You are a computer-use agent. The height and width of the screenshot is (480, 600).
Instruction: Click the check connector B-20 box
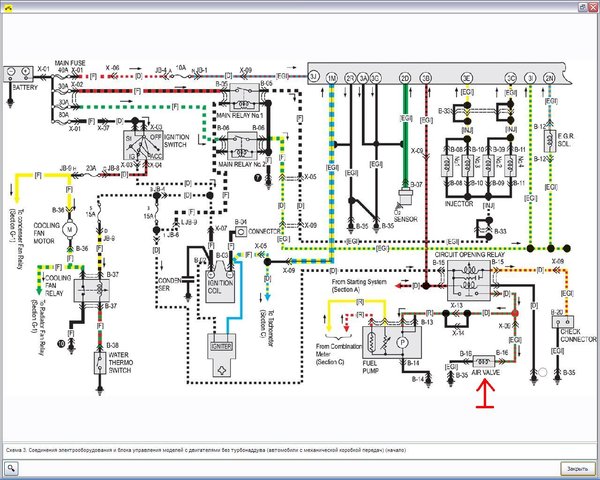[562, 322]
